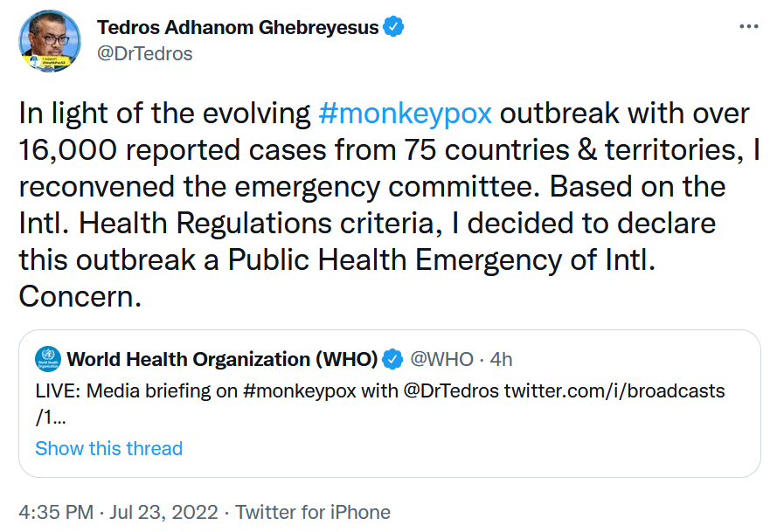This screenshot has height=532, width=777.
Task: Click #monkeypox hashtag in quoted WHO tweet
Action: pos(300,391)
